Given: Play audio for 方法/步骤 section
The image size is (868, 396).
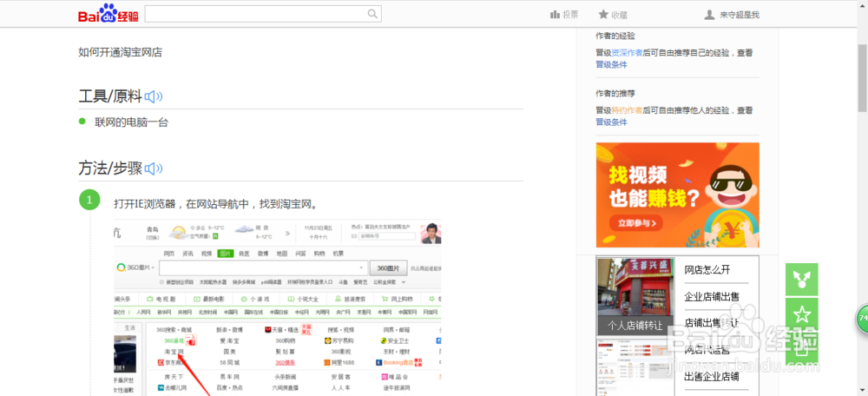Looking at the screenshot, I should pos(154,168).
